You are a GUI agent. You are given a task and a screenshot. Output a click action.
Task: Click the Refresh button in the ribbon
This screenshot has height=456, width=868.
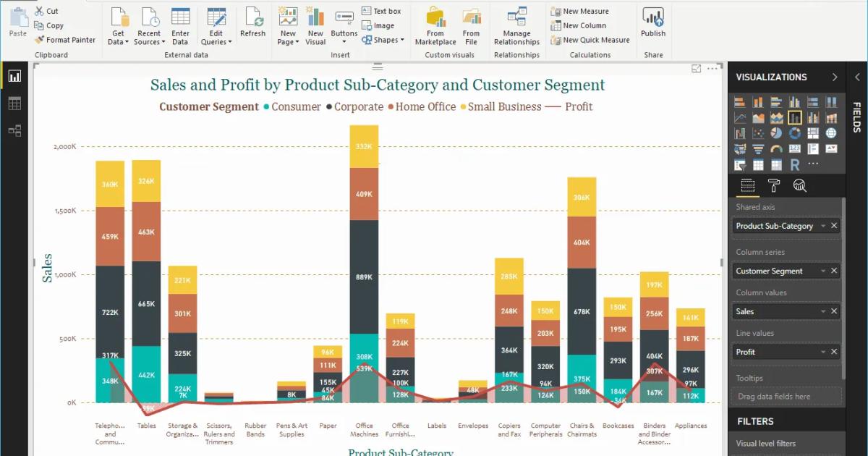[252, 23]
